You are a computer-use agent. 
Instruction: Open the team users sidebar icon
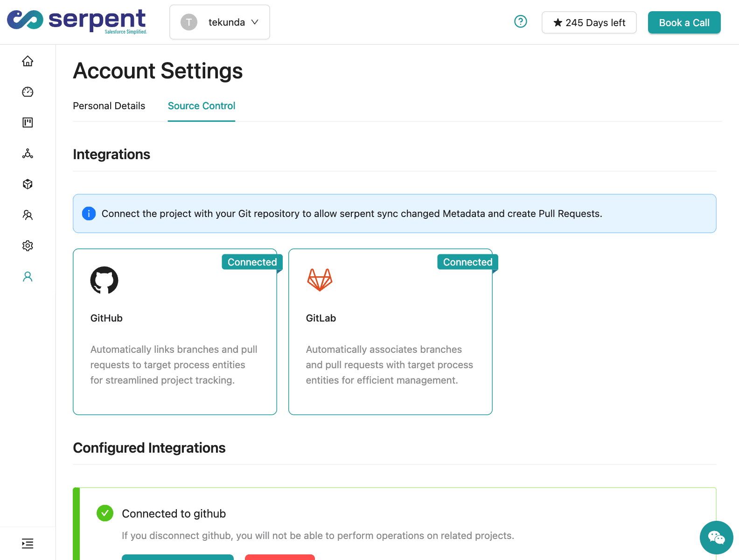pyautogui.click(x=28, y=215)
